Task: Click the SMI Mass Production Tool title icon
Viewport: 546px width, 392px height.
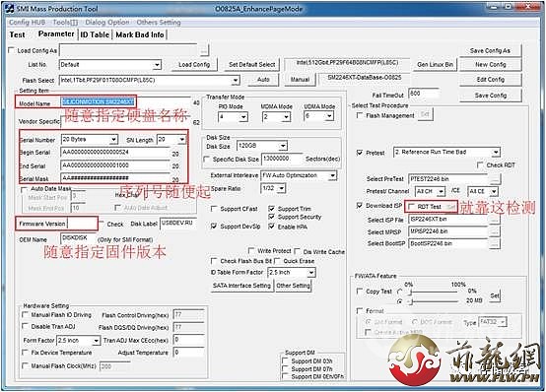Action: coord(10,8)
